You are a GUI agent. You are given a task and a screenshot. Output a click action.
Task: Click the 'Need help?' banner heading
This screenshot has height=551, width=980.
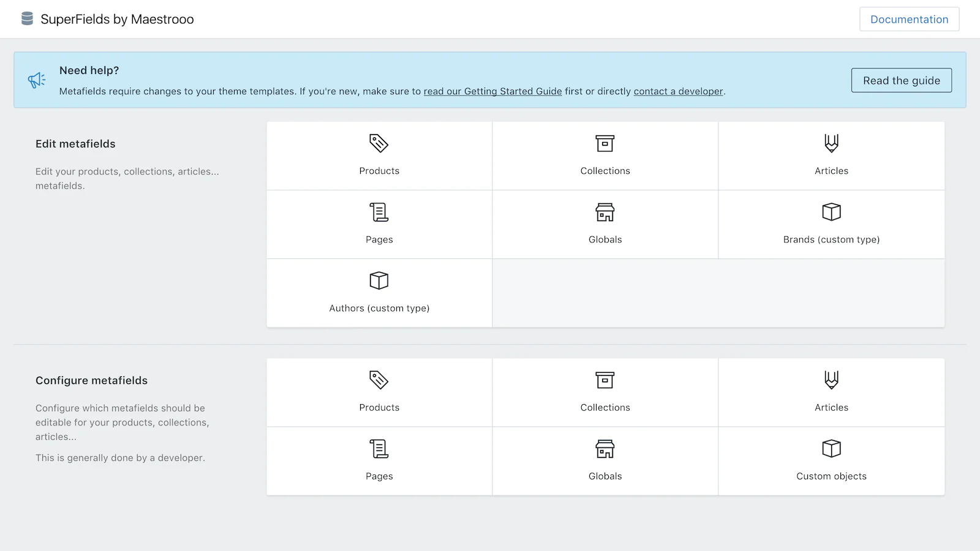[x=89, y=70]
